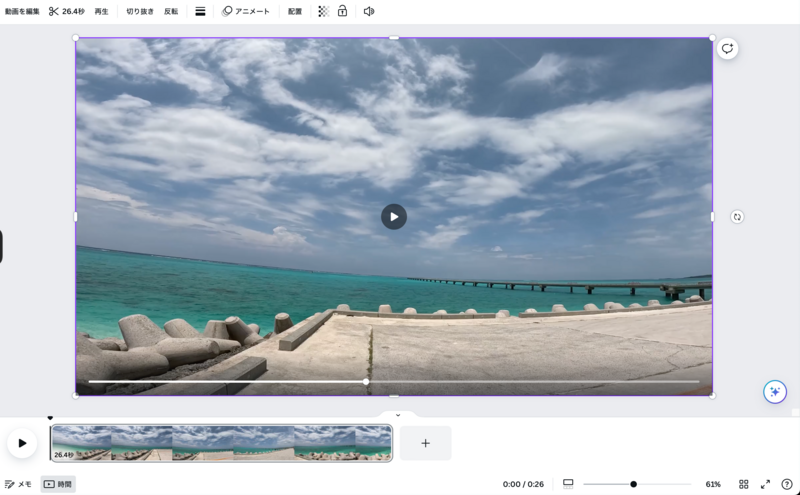
Task: Click the page thumbnail view icon
Action: [568, 483]
